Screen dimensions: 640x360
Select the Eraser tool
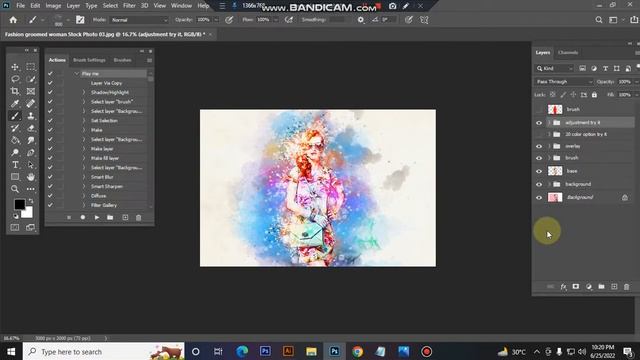(x=31, y=128)
